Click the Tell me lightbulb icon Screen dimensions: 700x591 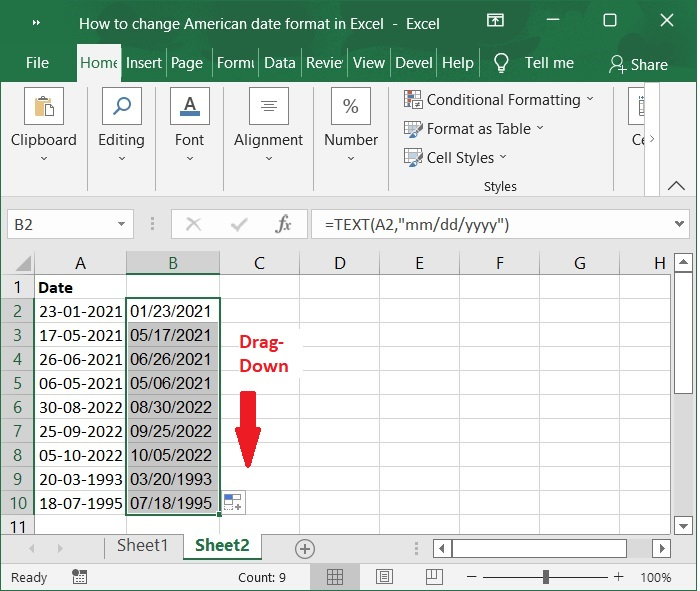[x=501, y=63]
